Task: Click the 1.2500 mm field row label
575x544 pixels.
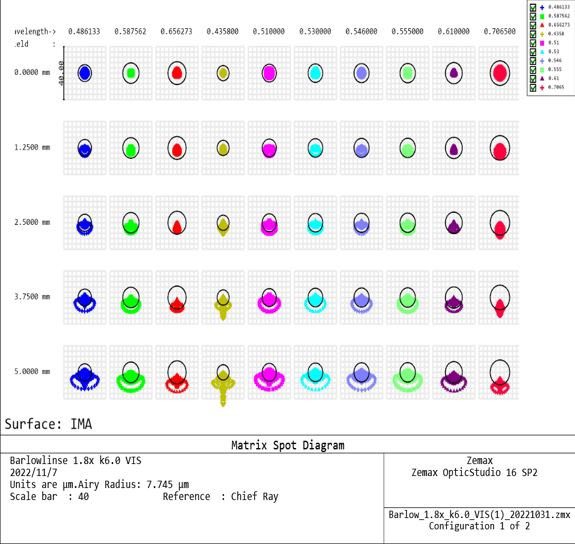Action: pyautogui.click(x=32, y=147)
